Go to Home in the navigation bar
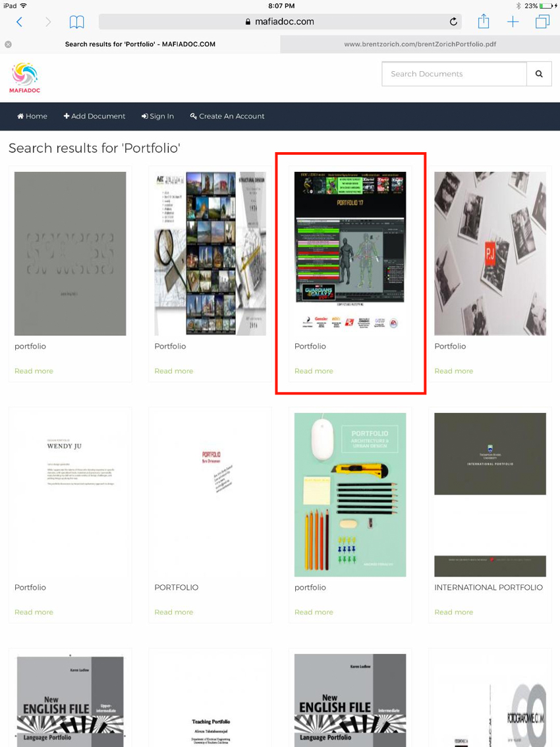 point(32,116)
